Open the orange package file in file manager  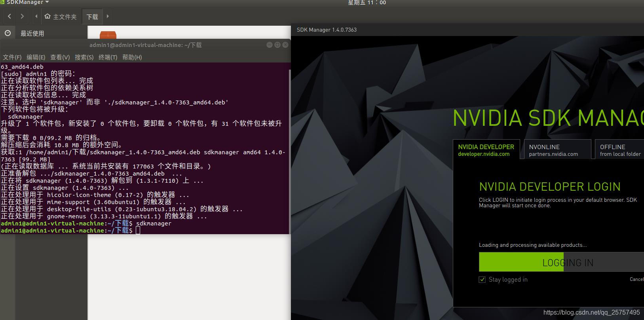pos(108,36)
